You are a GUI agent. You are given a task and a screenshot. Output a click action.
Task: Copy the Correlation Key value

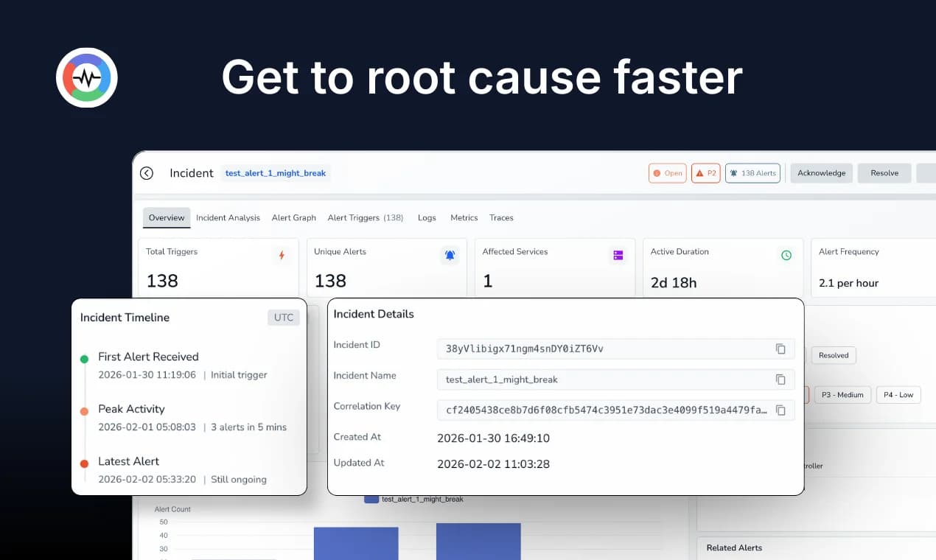(780, 410)
